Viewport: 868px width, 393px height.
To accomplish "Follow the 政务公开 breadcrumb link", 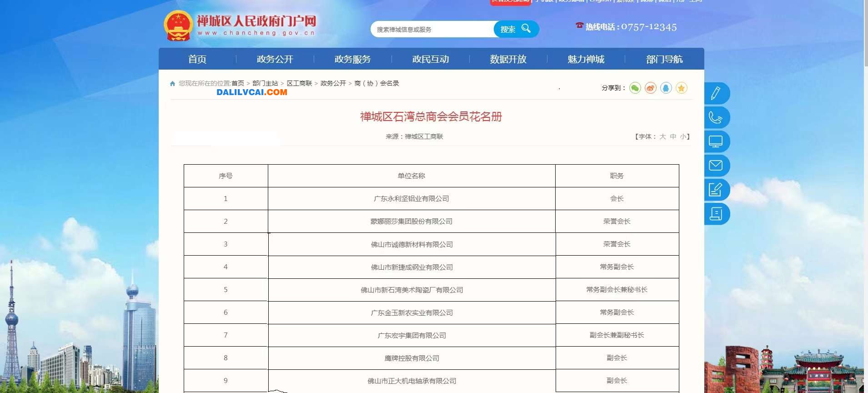I will pyautogui.click(x=333, y=84).
